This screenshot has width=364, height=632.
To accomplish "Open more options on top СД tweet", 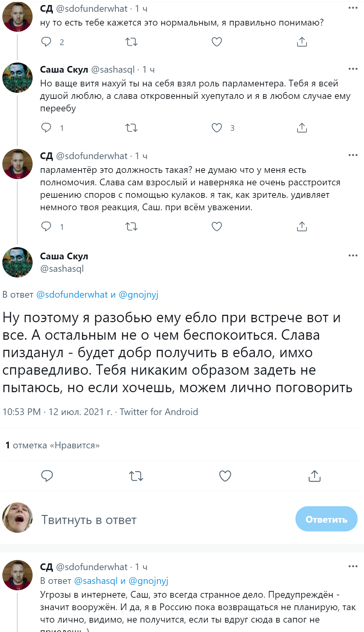I will click(x=353, y=8).
